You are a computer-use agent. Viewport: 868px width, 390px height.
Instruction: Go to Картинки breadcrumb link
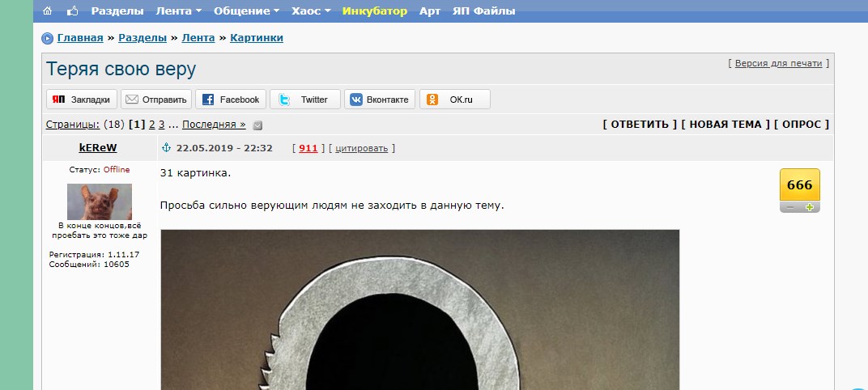(257, 38)
